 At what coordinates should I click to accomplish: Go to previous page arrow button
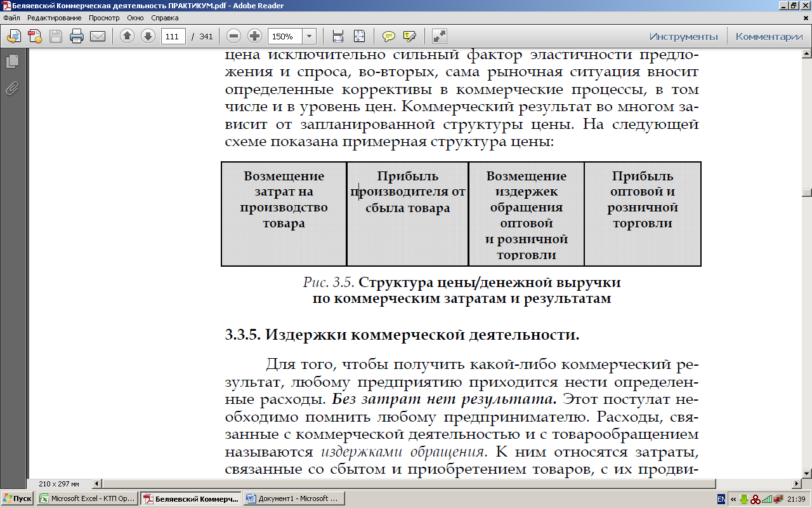[127, 36]
